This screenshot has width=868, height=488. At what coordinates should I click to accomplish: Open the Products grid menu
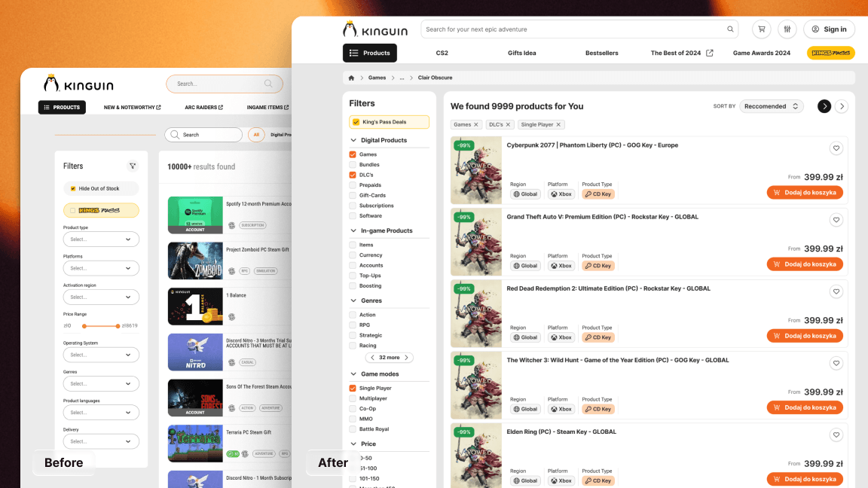[369, 53]
